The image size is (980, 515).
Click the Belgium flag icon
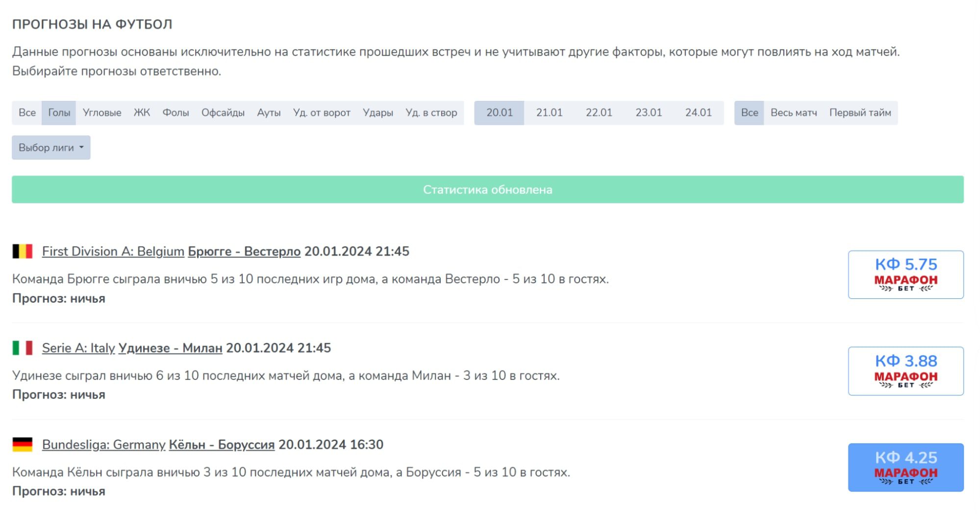click(x=22, y=251)
